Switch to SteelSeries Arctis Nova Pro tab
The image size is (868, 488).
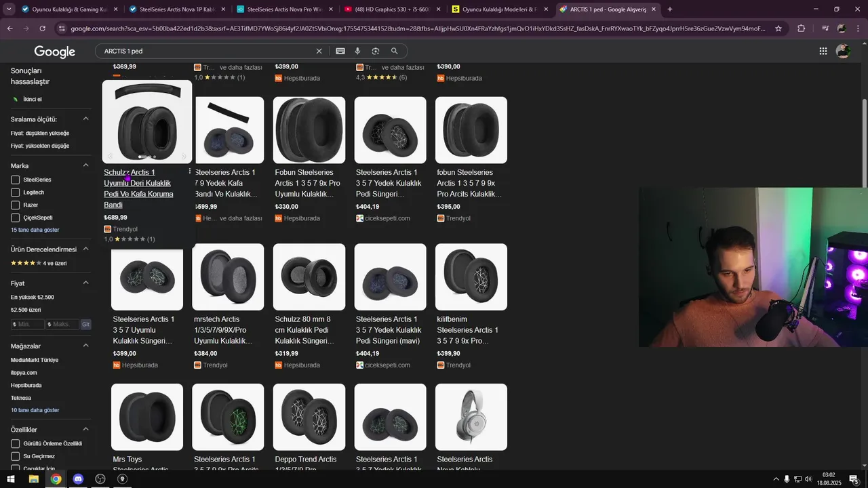tap(285, 9)
